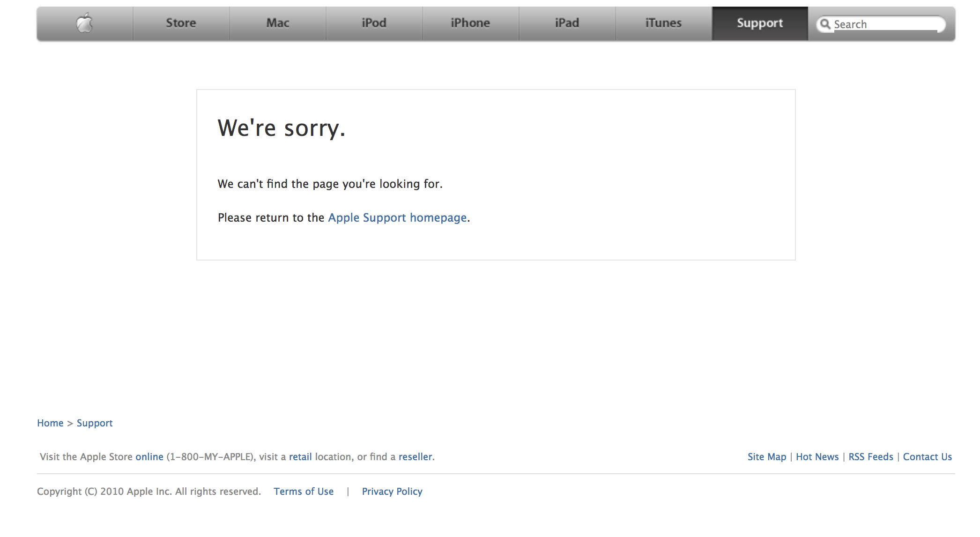980x537 pixels.
Task: Open the iPad tab
Action: [x=567, y=23]
